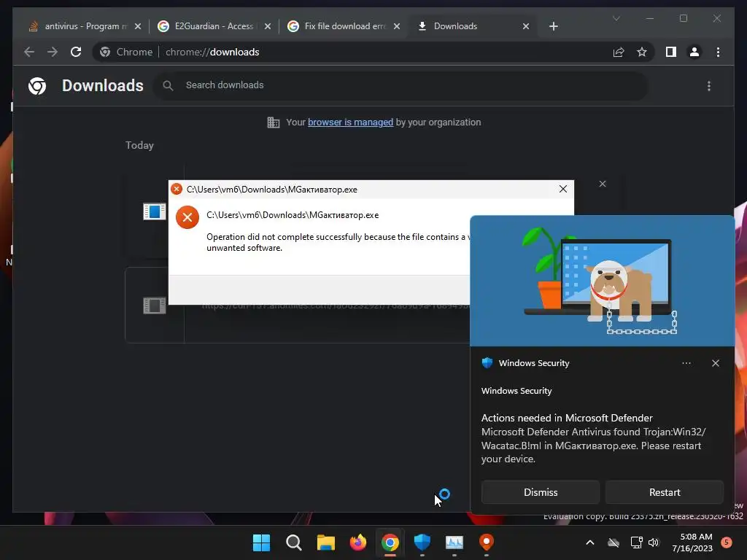Image resolution: width=747 pixels, height=560 pixels.
Task: Click the cloud sync tray icon
Action: click(613, 542)
